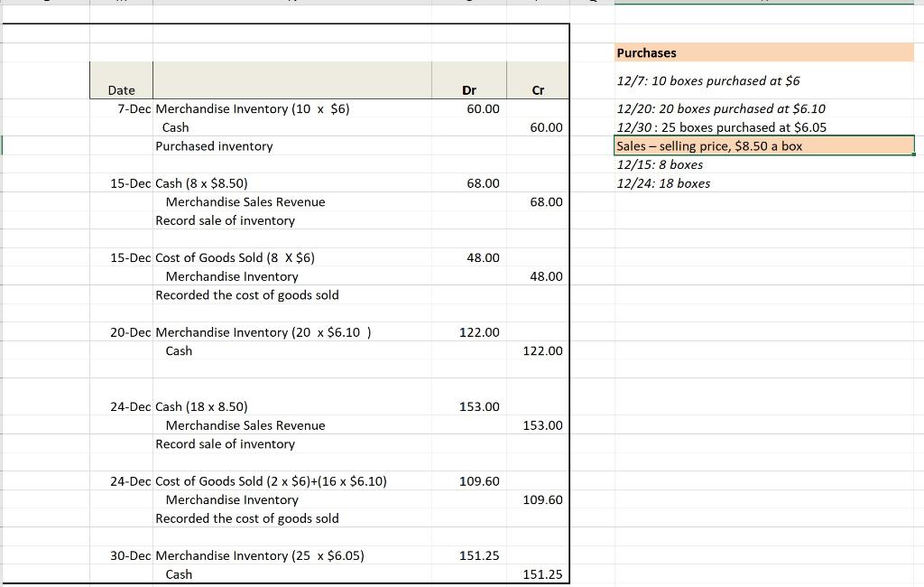Click the Purchased inventory description cell
This screenshot has width=924, height=587.
pos(217,145)
